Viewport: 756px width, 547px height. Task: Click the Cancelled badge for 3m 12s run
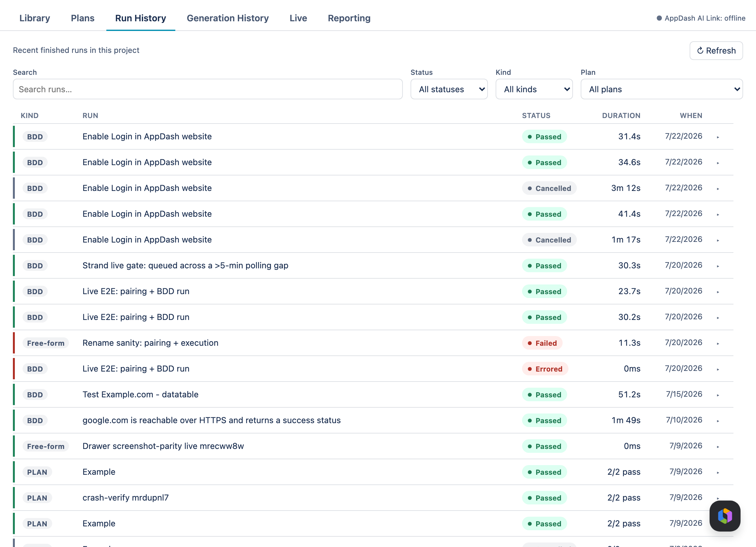(x=549, y=188)
